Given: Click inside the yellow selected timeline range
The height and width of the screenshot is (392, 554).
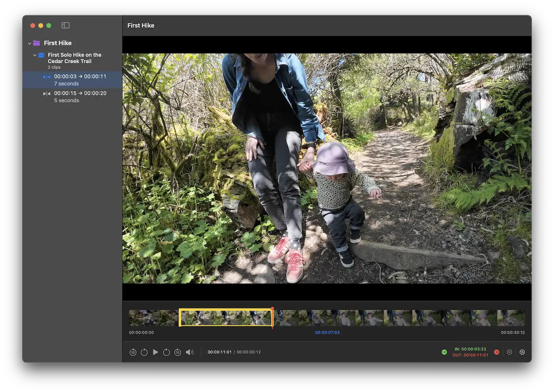Looking at the screenshot, I should (226, 318).
